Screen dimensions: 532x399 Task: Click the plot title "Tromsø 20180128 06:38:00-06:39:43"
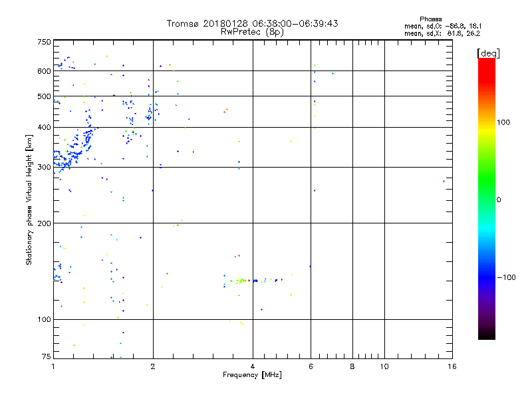coord(252,23)
